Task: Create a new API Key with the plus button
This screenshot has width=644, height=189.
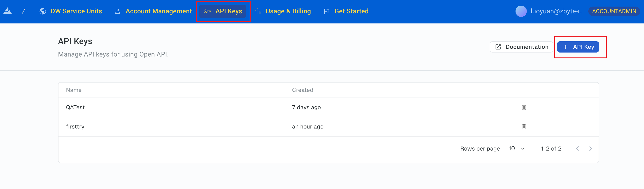Action: point(578,47)
